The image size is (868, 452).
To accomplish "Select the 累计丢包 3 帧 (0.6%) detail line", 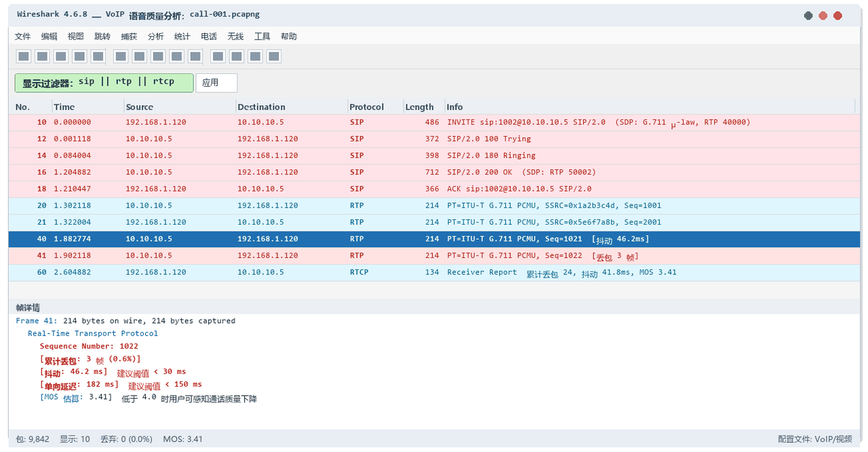I will (90, 359).
